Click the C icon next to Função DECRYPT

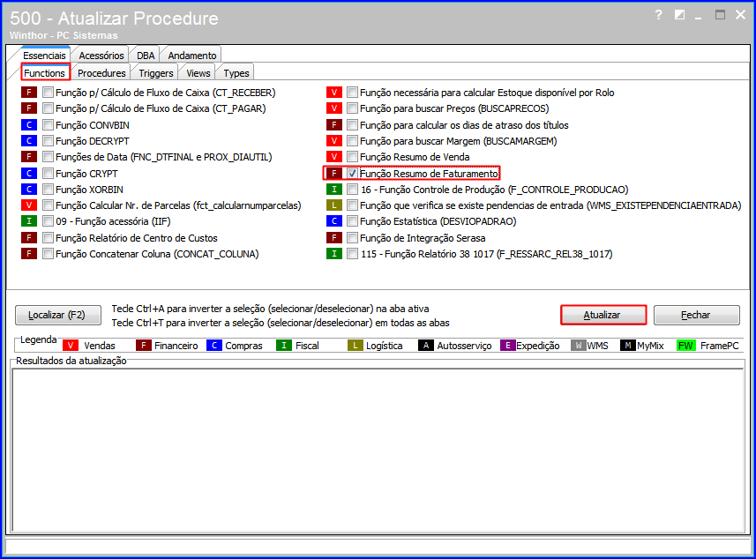tap(29, 141)
